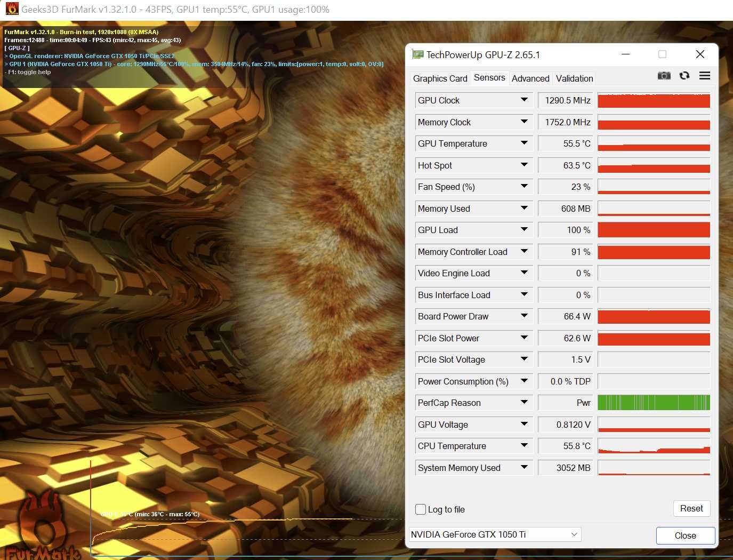Click the 62.6 W PCIe Slot Power value
The image size is (733, 560).
point(566,338)
